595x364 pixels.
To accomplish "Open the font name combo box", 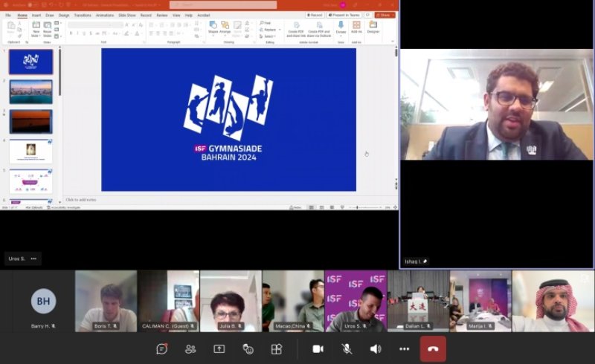I will (x=89, y=25).
